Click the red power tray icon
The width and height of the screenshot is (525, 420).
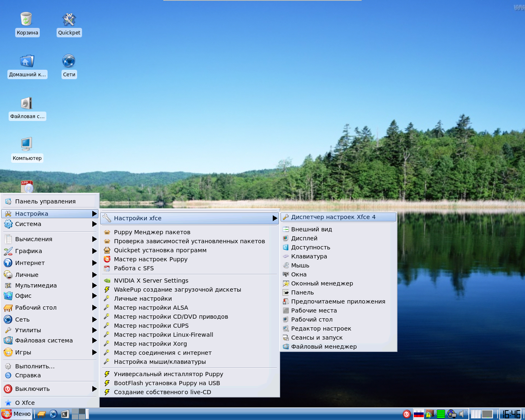point(406,414)
